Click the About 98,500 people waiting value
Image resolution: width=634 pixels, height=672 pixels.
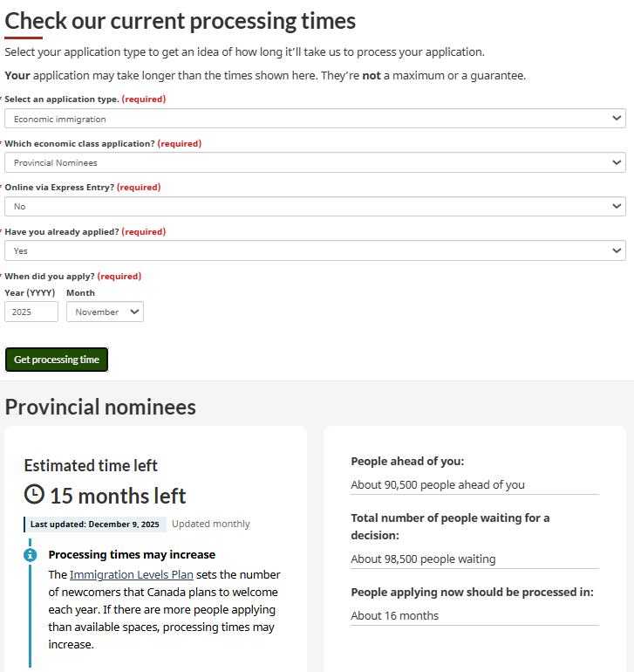tap(423, 559)
